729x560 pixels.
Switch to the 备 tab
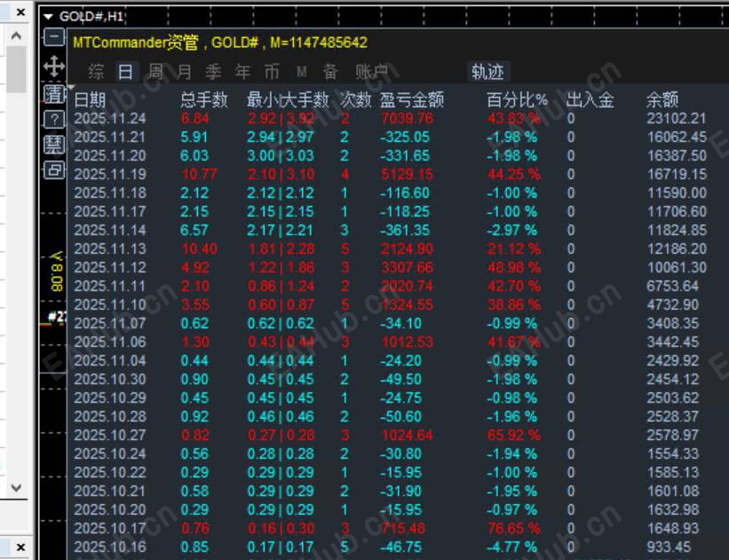click(330, 72)
